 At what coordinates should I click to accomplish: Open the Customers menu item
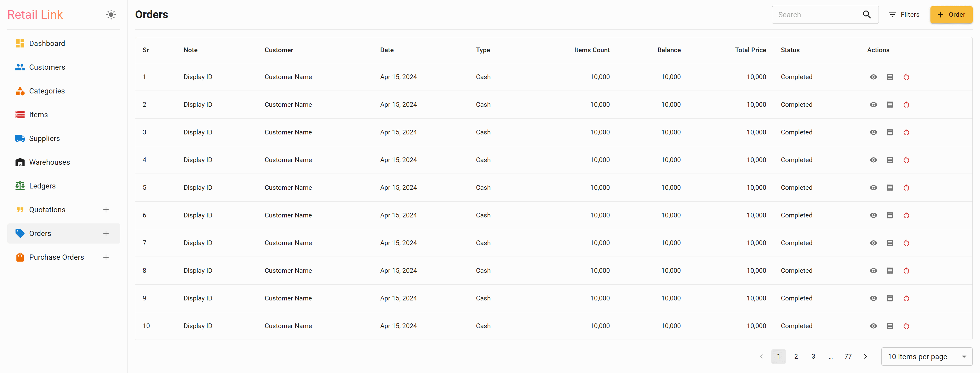click(47, 67)
